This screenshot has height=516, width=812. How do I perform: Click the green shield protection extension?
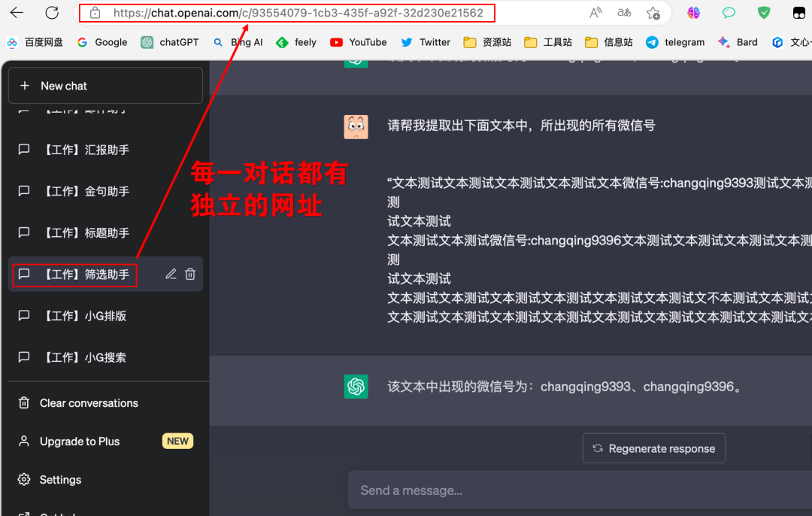click(763, 12)
